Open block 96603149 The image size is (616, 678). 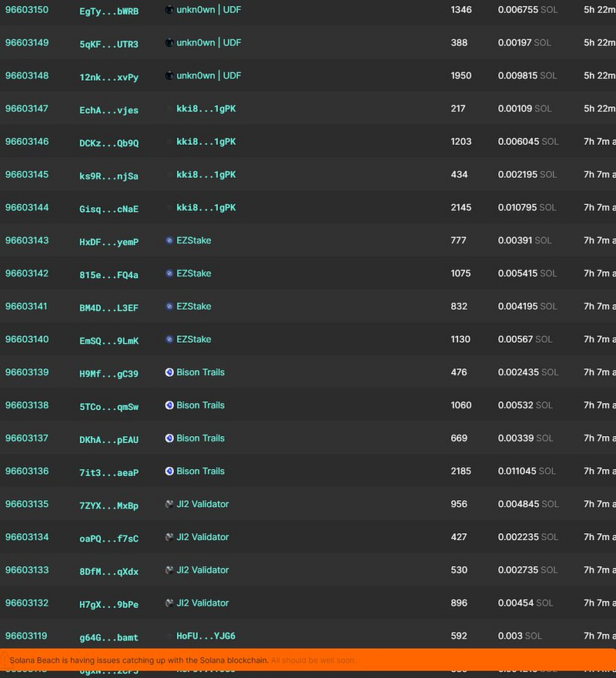[27, 42]
